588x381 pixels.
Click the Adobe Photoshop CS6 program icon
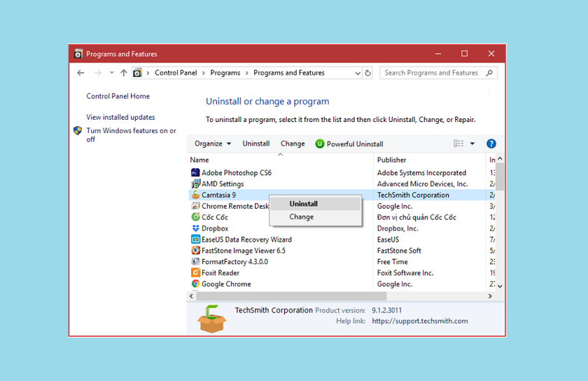195,172
